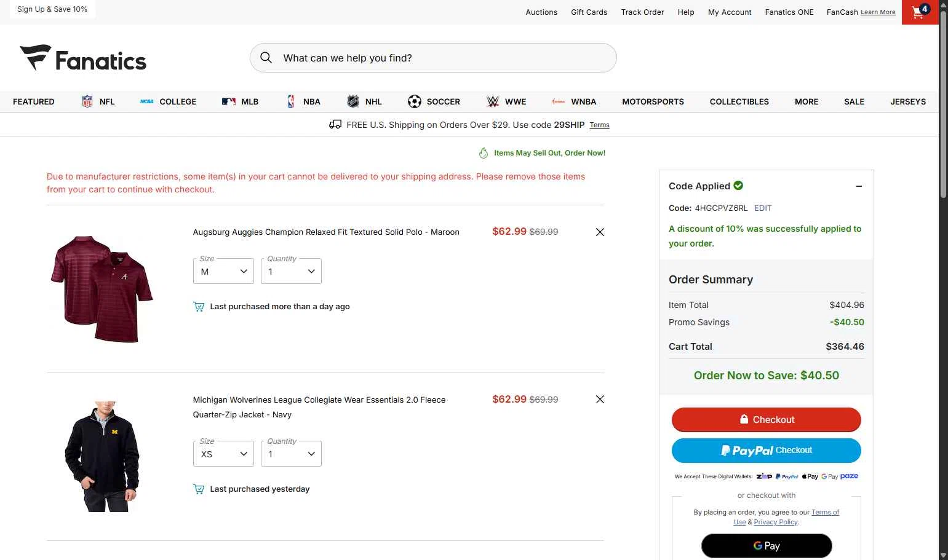Click the red Checkout button
Screen dimensions: 948x560
[767, 420]
